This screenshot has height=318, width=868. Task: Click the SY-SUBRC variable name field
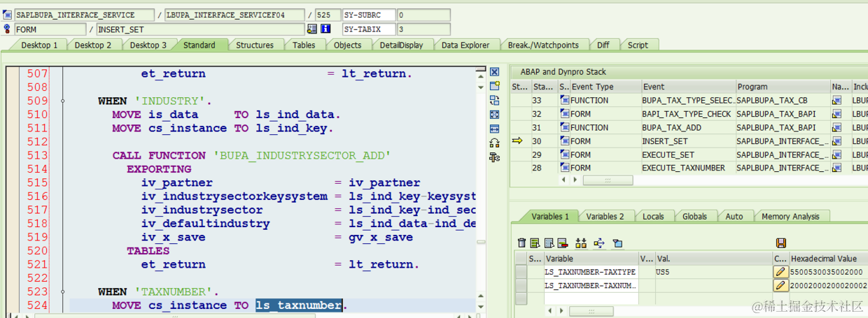369,15
